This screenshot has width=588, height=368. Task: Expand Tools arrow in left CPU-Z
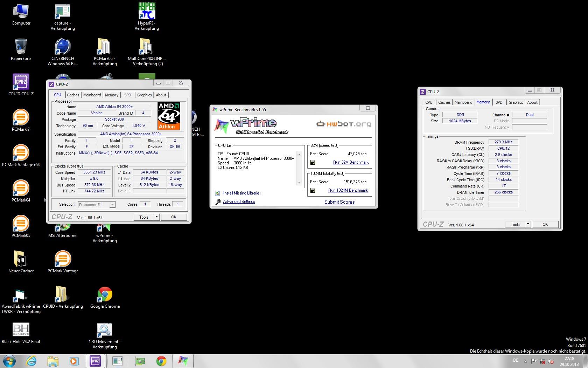(156, 217)
